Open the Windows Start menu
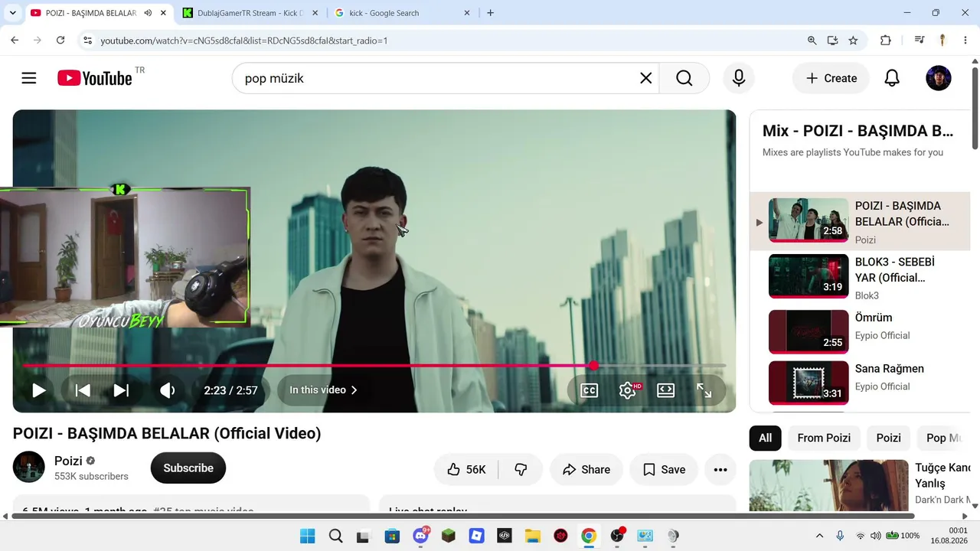Image resolution: width=980 pixels, height=551 pixels. pyautogui.click(x=307, y=536)
